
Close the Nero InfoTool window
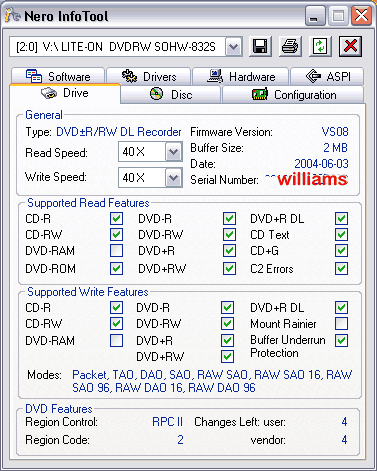coord(362,16)
